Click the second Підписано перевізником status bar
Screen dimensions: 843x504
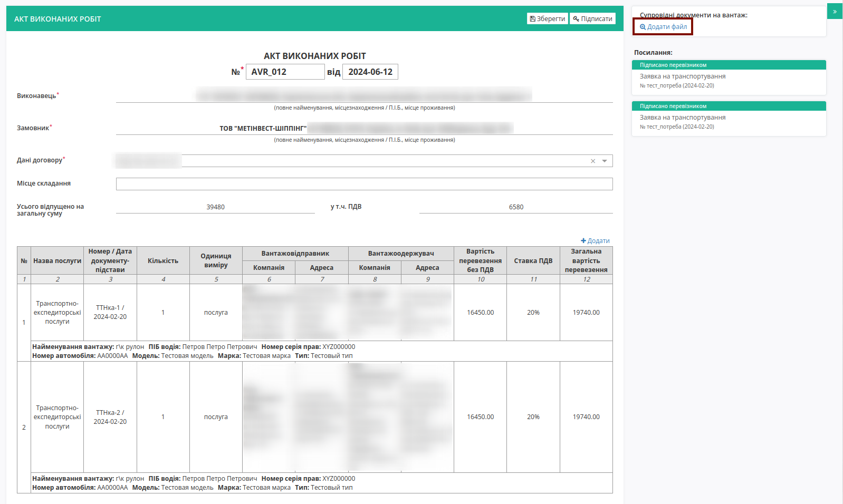point(729,106)
